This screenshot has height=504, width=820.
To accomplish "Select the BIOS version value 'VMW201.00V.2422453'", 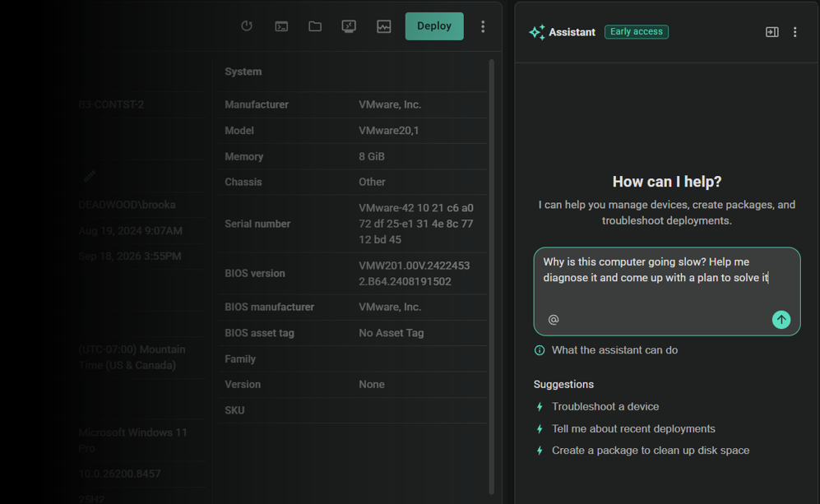I will 415,266.
